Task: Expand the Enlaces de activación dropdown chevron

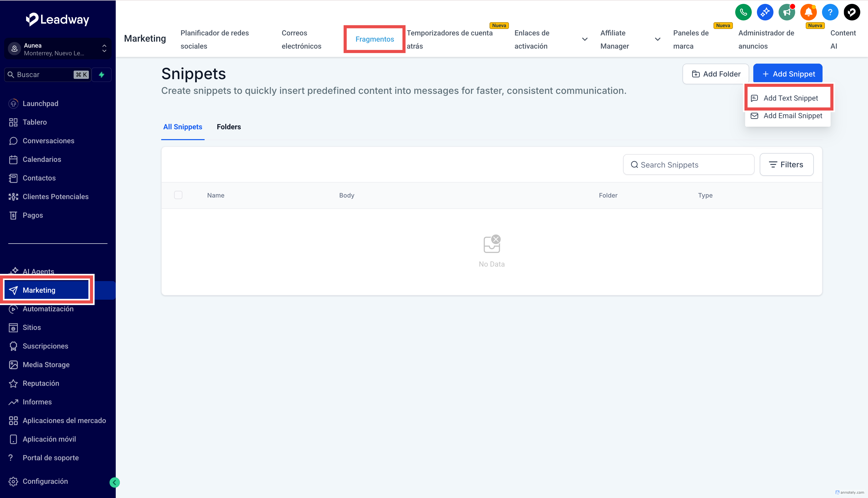Action: point(585,39)
